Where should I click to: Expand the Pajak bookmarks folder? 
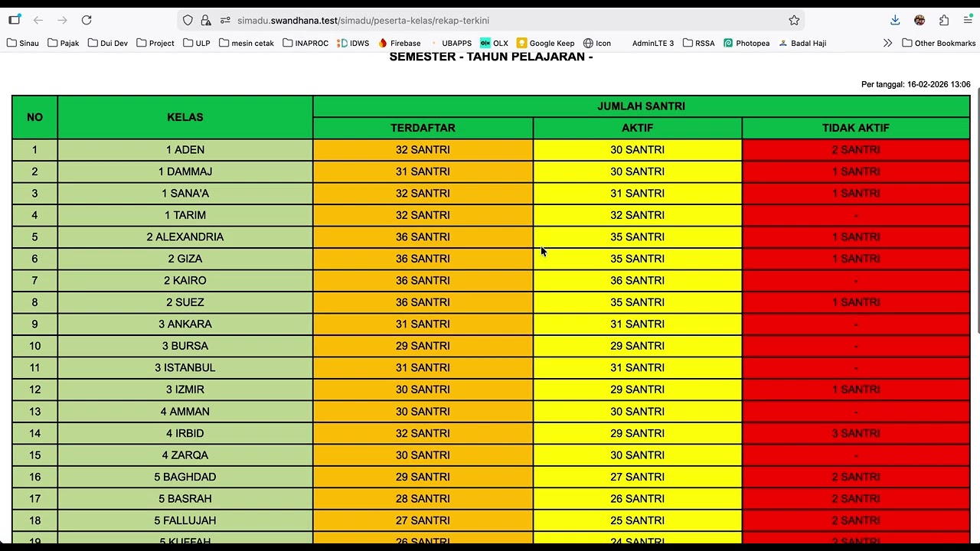[x=64, y=43]
